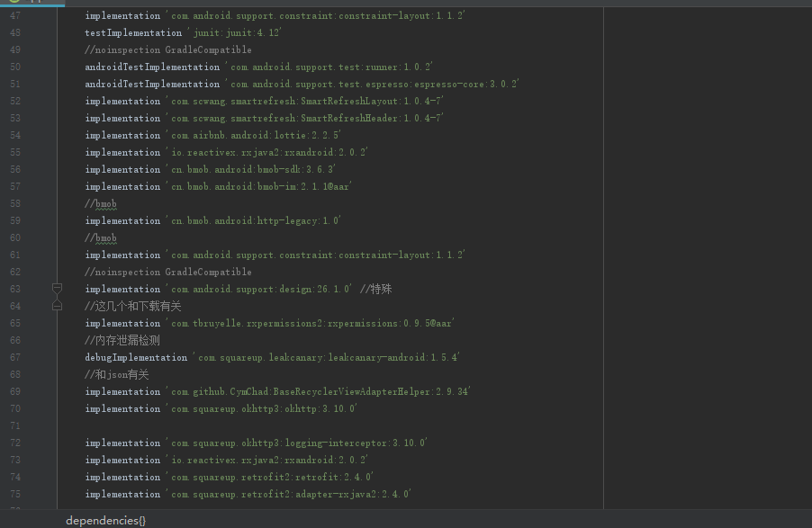Click the lottie:2.2.5 dependency string
The image size is (812, 528).
[253, 135]
